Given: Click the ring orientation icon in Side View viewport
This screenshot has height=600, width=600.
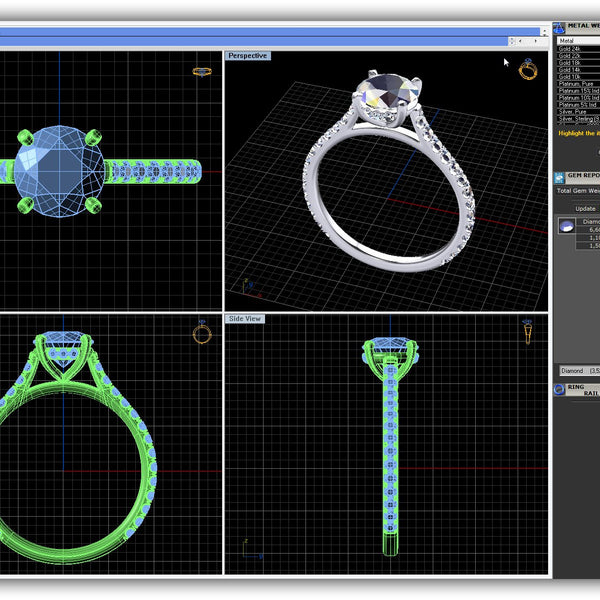Looking at the screenshot, I should 527,329.
